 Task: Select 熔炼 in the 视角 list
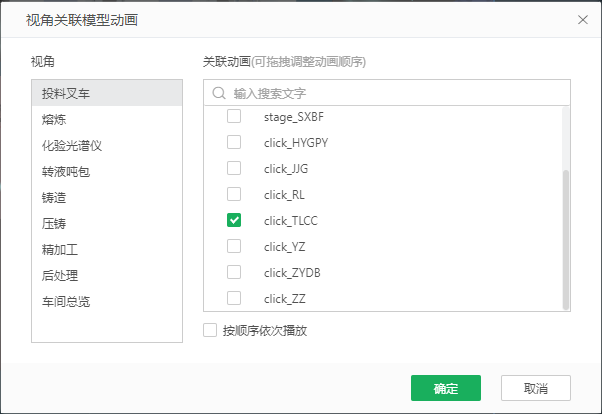click(x=56, y=119)
